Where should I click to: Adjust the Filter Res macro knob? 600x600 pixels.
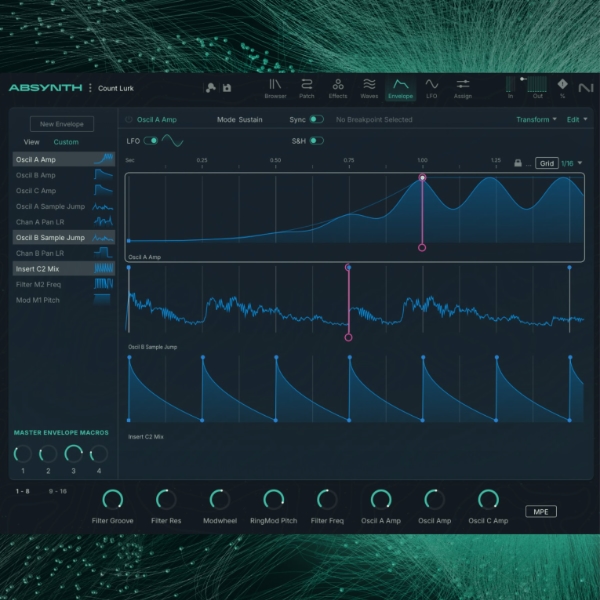pyautogui.click(x=166, y=499)
